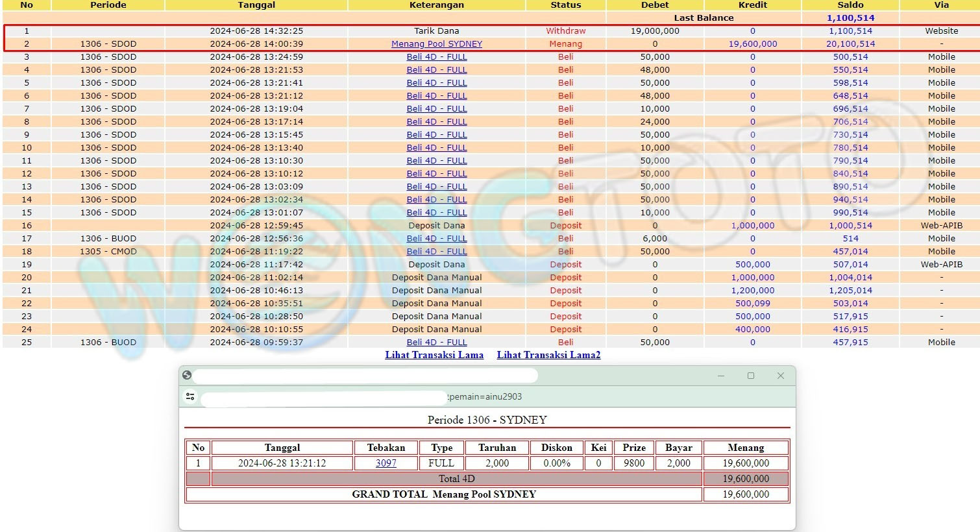Minimize the Periode 1306 popup window
980x532 pixels.
(721, 376)
